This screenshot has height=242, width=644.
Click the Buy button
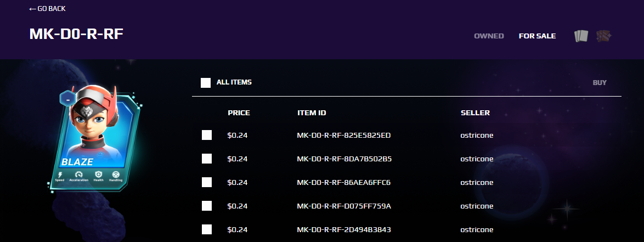(x=600, y=82)
